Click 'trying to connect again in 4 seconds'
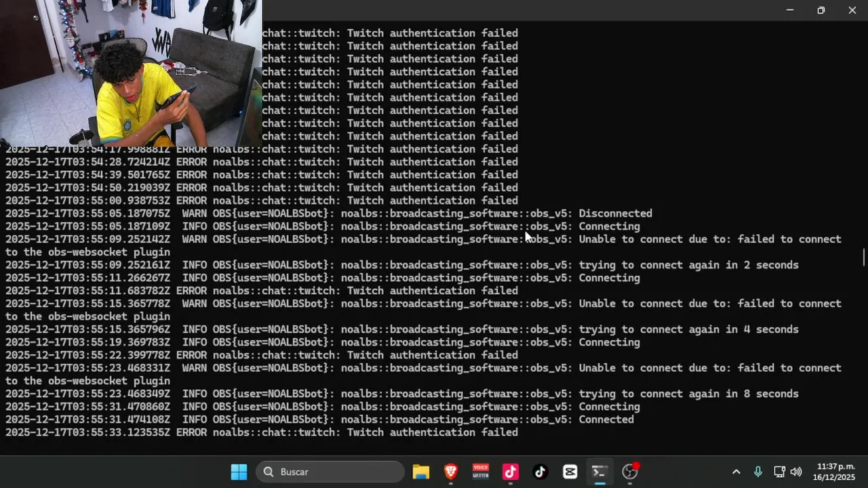 (x=688, y=329)
